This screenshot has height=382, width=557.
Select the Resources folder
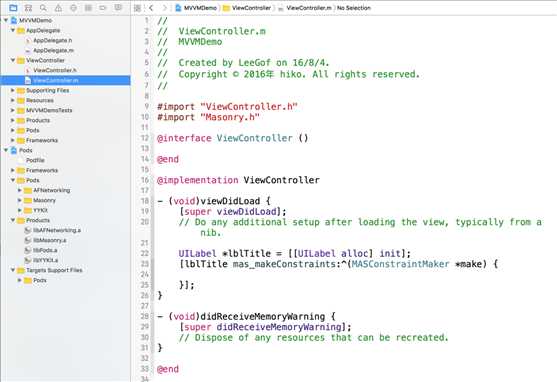click(40, 100)
